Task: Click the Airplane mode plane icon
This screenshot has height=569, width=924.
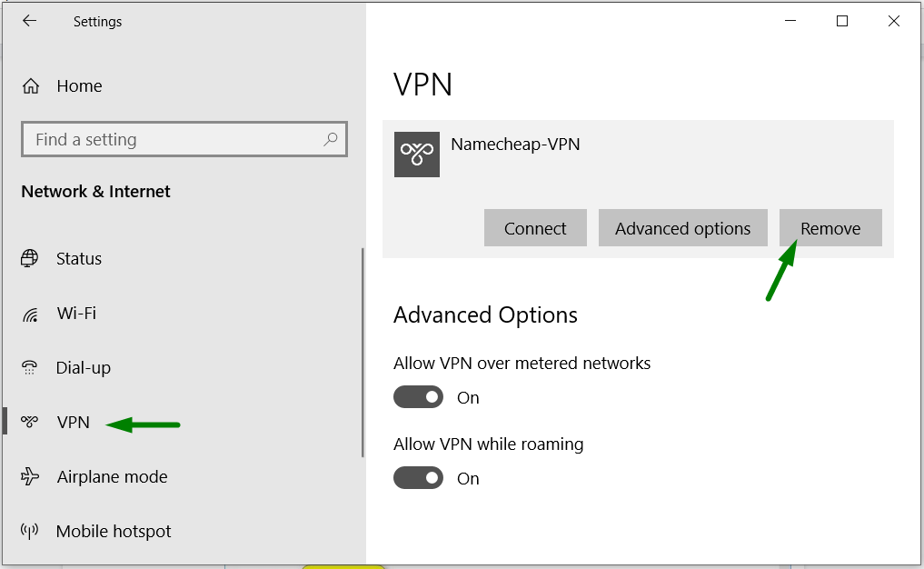Action: point(29,476)
